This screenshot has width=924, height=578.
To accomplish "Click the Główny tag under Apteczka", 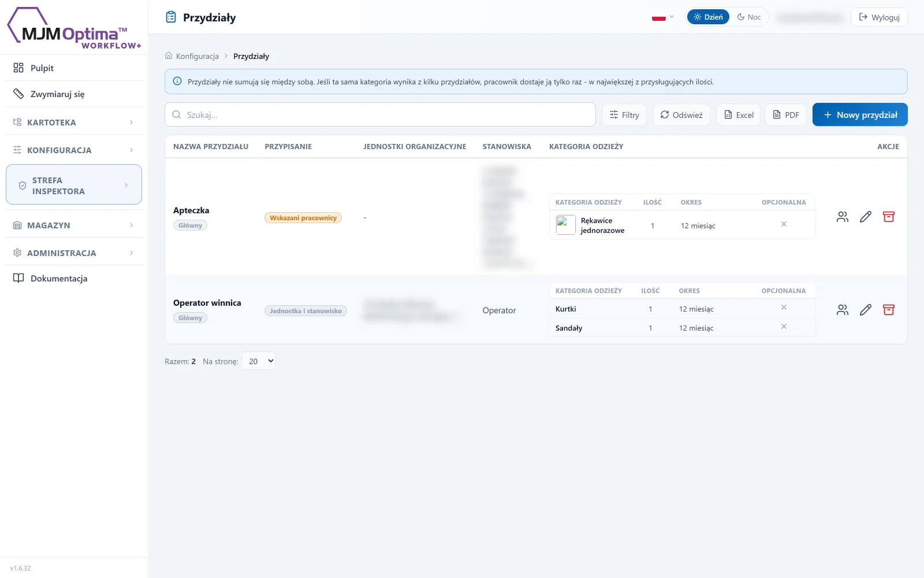I will 190,225.
